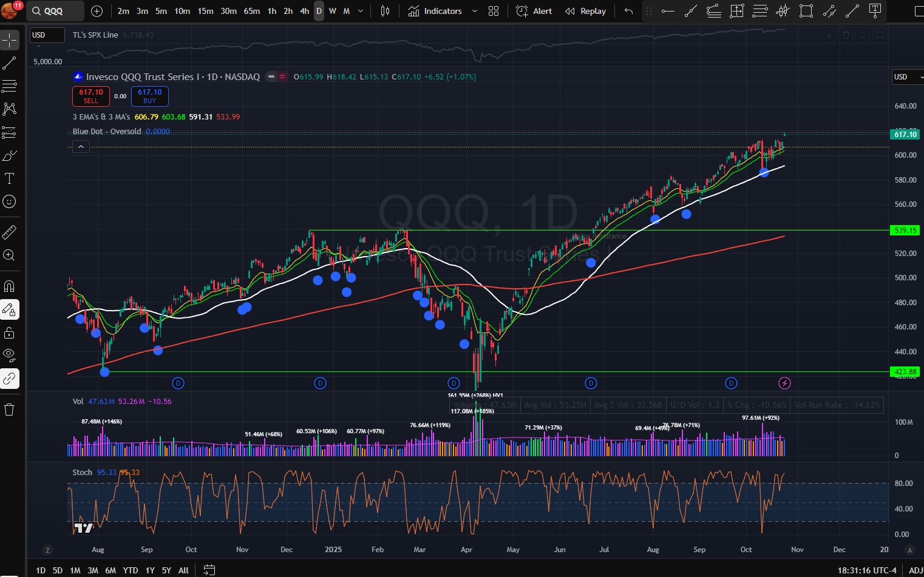Expand the indicator favorites dropdown arrow
Viewport: 924px width, 577px height.
tap(475, 11)
